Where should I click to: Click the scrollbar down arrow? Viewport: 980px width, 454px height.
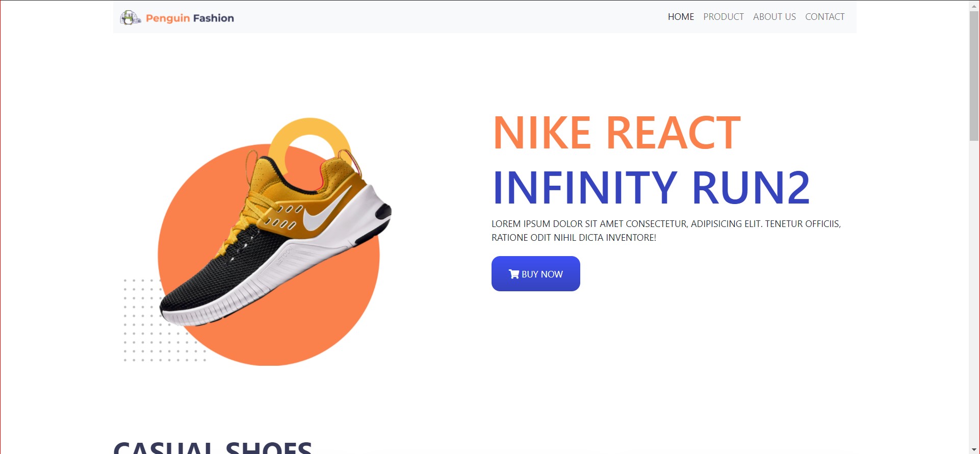tap(974, 449)
